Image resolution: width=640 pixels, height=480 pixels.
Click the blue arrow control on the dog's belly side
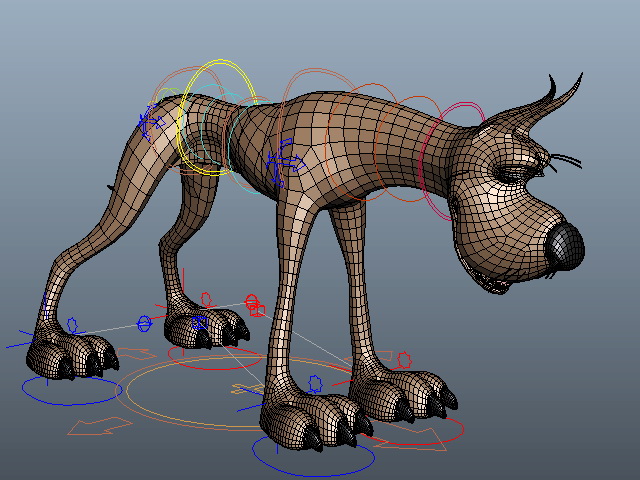coord(285,162)
